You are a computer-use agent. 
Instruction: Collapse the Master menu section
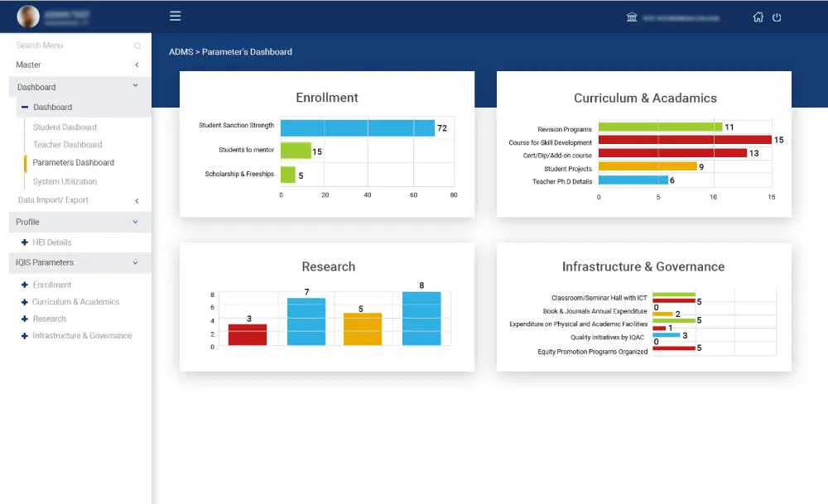138,65
